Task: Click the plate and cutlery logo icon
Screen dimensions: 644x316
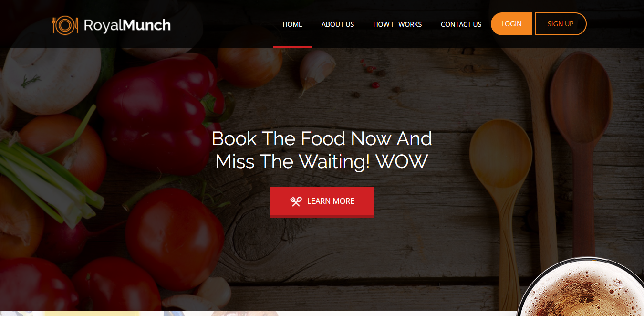Action: 65,25
